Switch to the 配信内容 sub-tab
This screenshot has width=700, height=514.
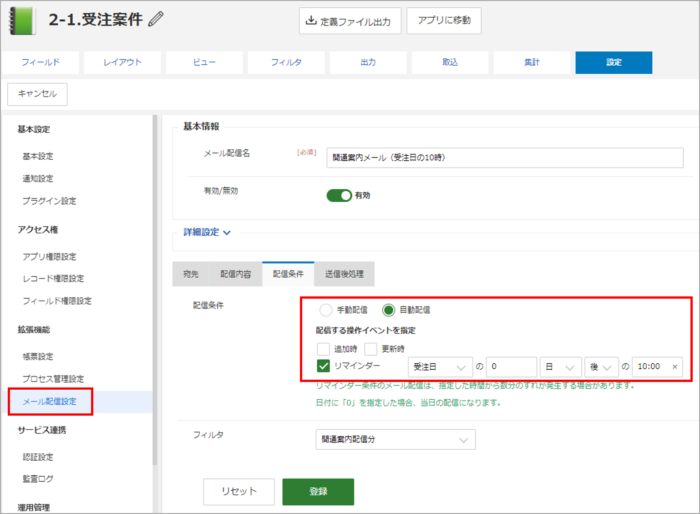pos(236,274)
